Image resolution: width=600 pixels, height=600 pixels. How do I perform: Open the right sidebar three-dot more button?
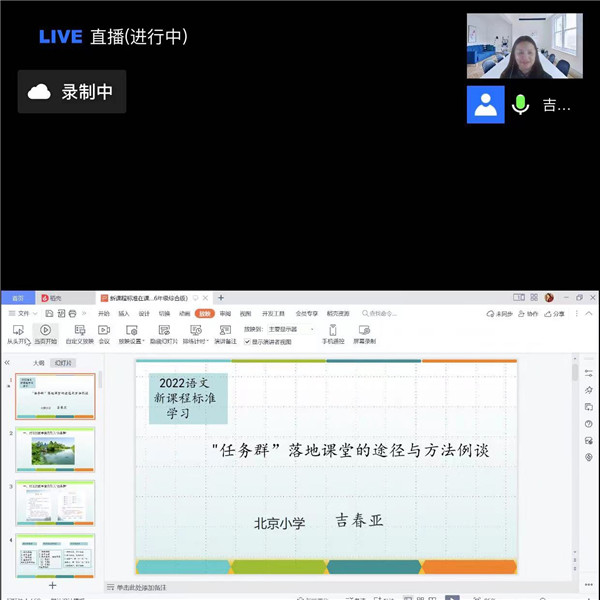coord(589,584)
